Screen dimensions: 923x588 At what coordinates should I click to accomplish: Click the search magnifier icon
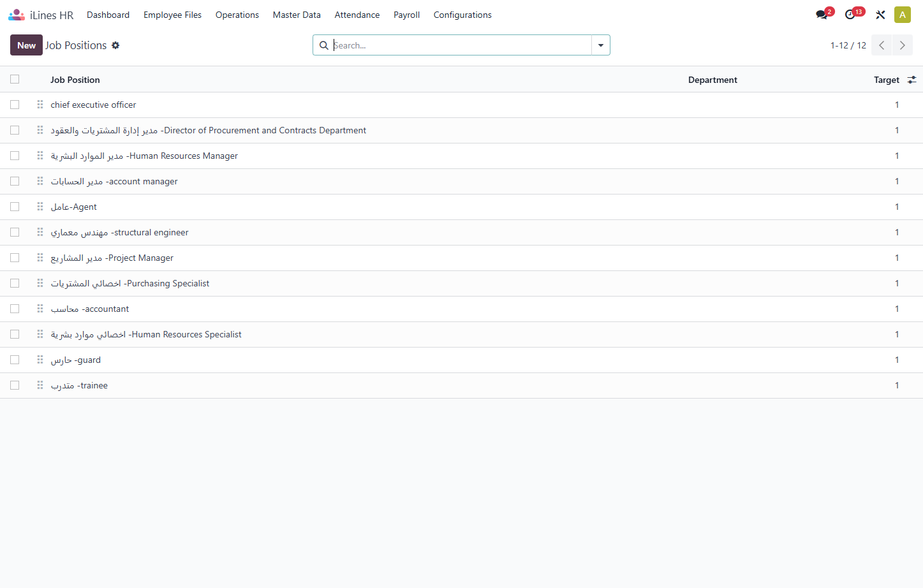[x=324, y=45]
